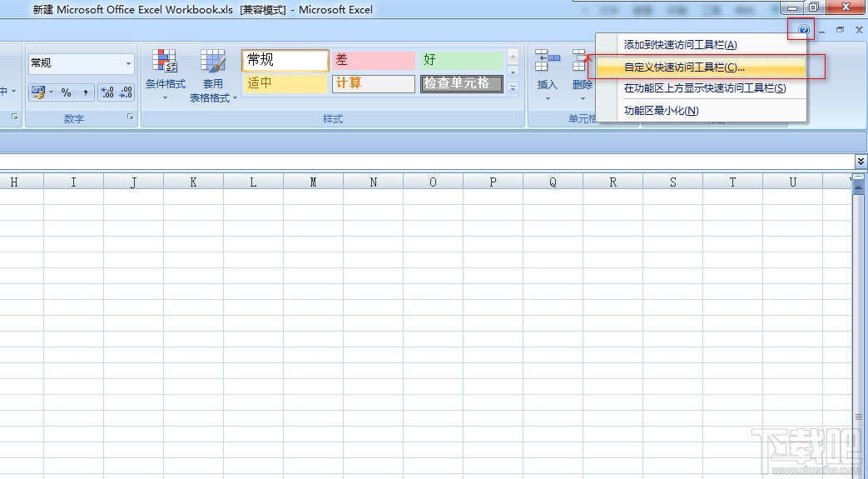Apply percent style to cells
The height and width of the screenshot is (479, 868).
tap(66, 92)
